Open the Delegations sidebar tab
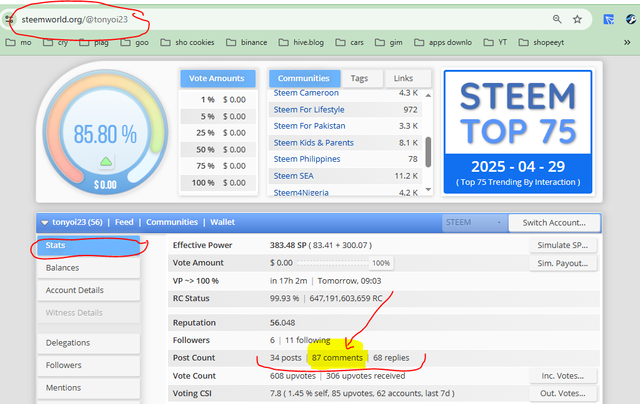The width and height of the screenshot is (640, 404). click(x=89, y=343)
